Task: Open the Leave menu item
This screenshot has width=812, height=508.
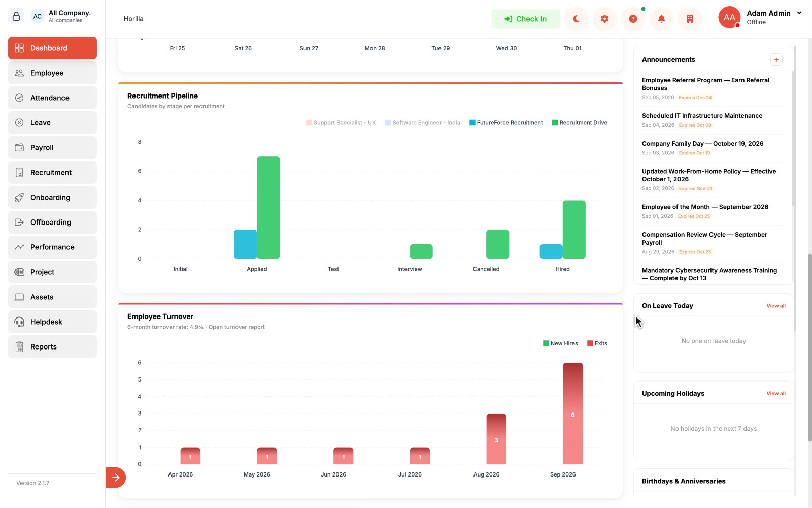Action: 52,122
